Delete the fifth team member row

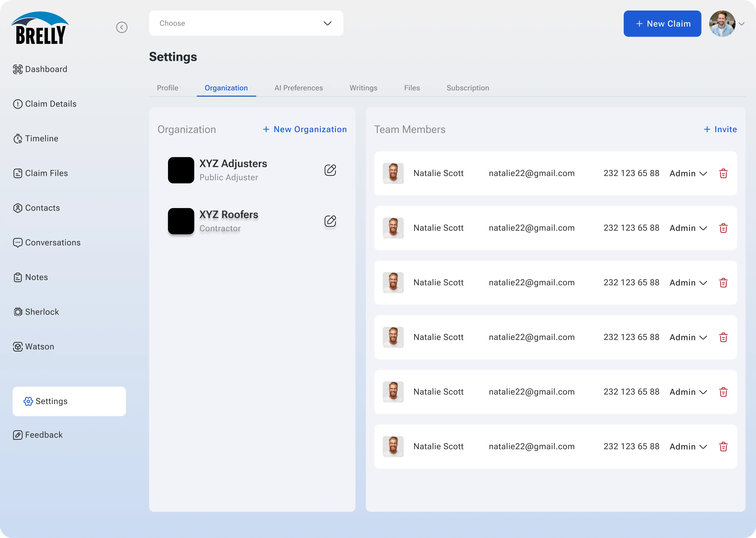click(723, 392)
